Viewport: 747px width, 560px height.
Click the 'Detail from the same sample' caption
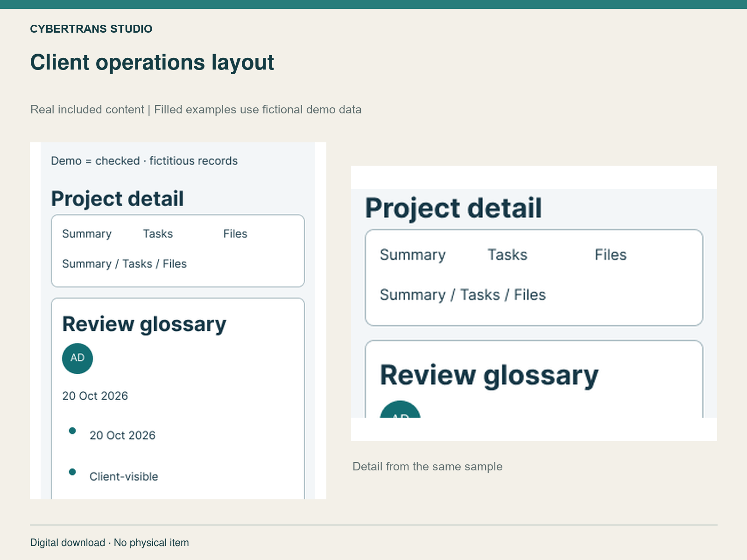pyautogui.click(x=428, y=467)
